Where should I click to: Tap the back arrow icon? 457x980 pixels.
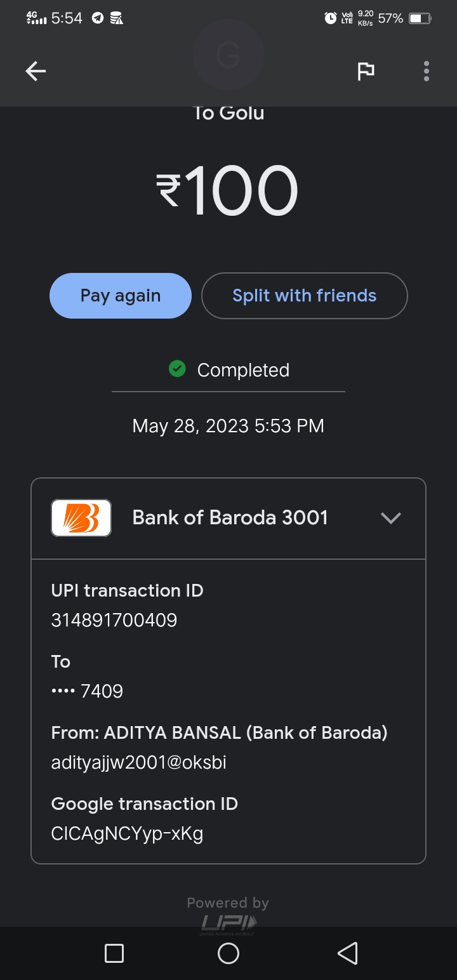coord(36,71)
